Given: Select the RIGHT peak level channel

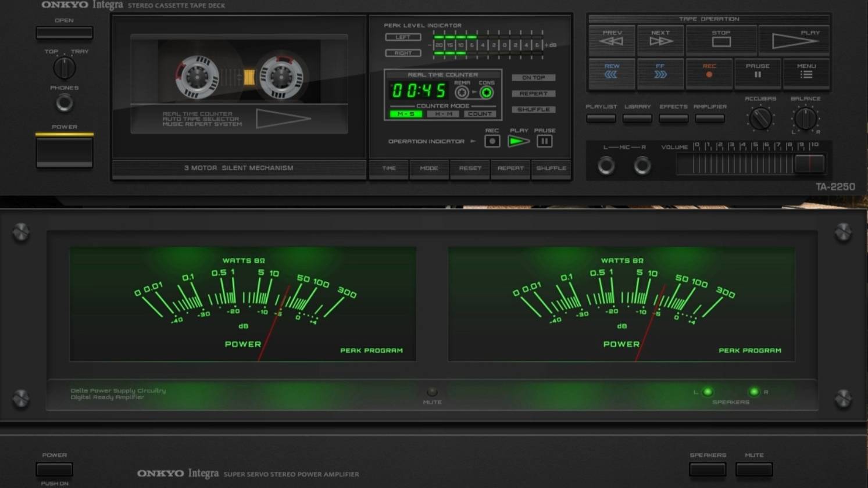Looking at the screenshot, I should 403,53.
